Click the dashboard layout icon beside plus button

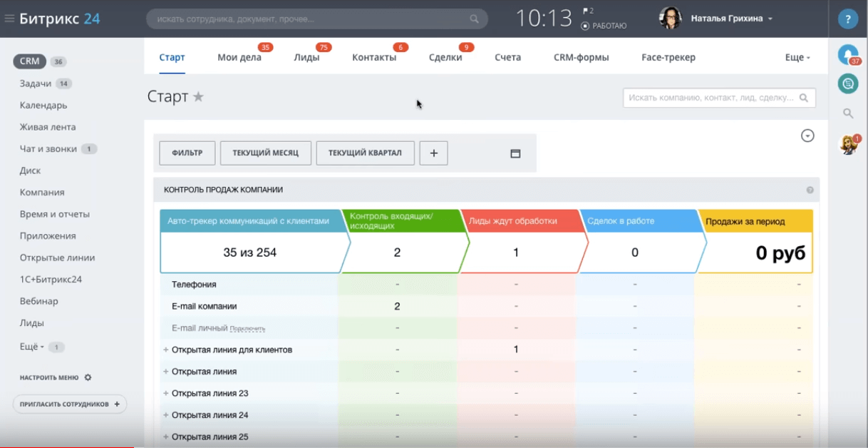tap(515, 153)
